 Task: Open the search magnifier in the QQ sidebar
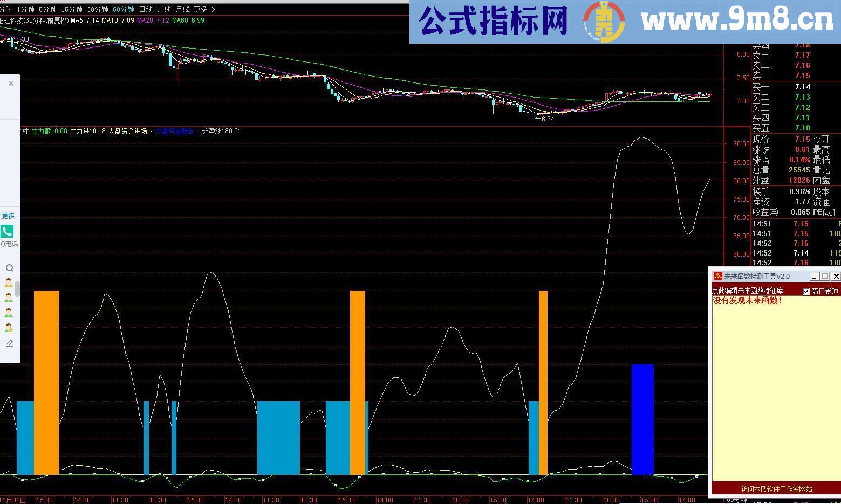[x=9, y=267]
